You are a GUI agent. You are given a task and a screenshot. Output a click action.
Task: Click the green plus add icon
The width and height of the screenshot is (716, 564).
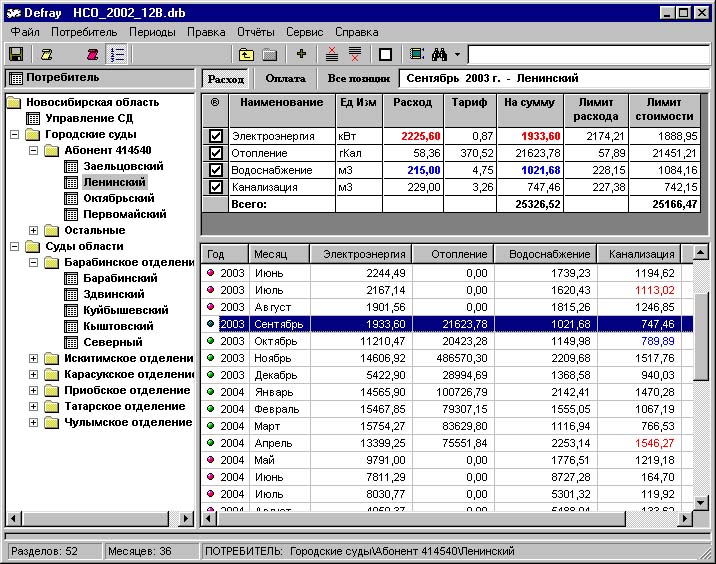pos(301,54)
